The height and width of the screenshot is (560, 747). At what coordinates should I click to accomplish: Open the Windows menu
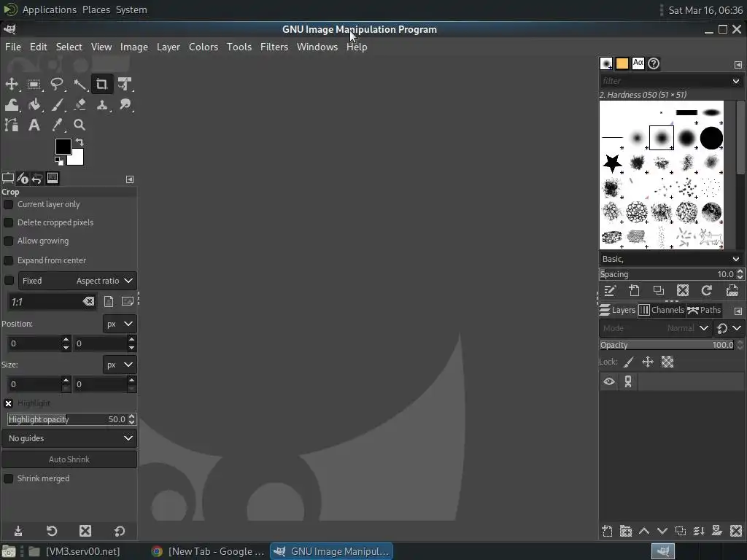point(317,47)
